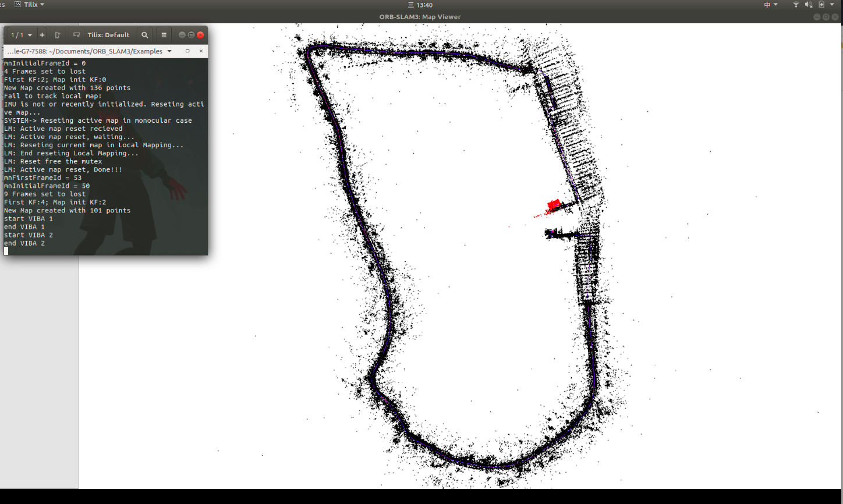Image resolution: width=843 pixels, height=504 pixels.
Task: Click the muted volume icon in top bar
Action: (x=809, y=5)
